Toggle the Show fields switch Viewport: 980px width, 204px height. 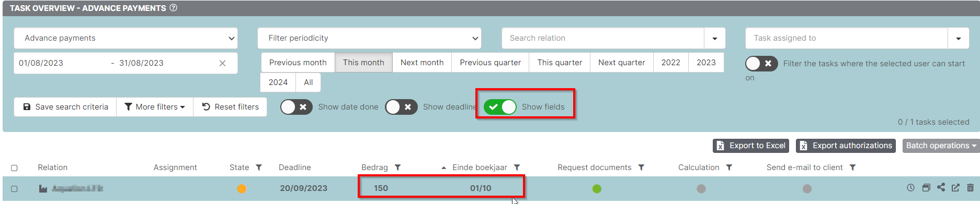pos(500,107)
